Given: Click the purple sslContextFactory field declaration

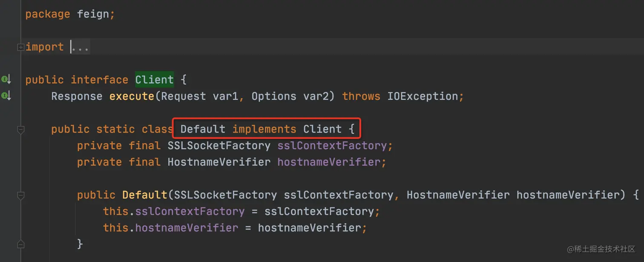Looking at the screenshot, I should pos(332,146).
